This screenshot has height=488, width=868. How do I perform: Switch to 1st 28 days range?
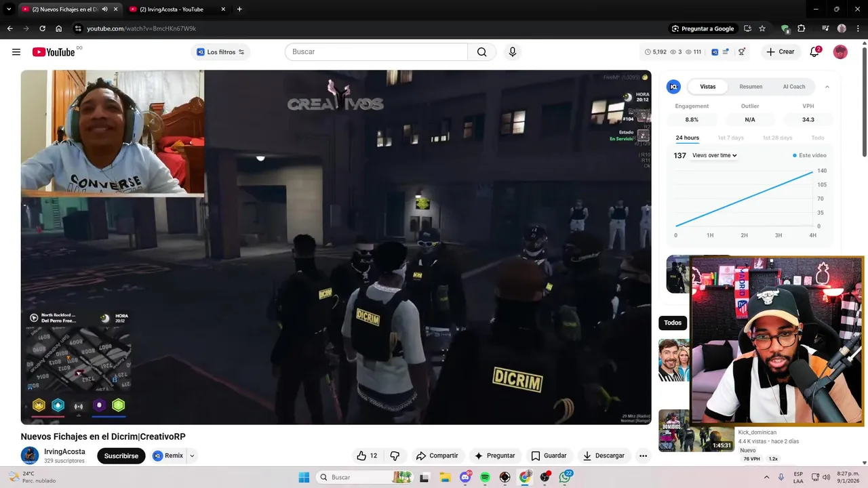click(x=777, y=138)
